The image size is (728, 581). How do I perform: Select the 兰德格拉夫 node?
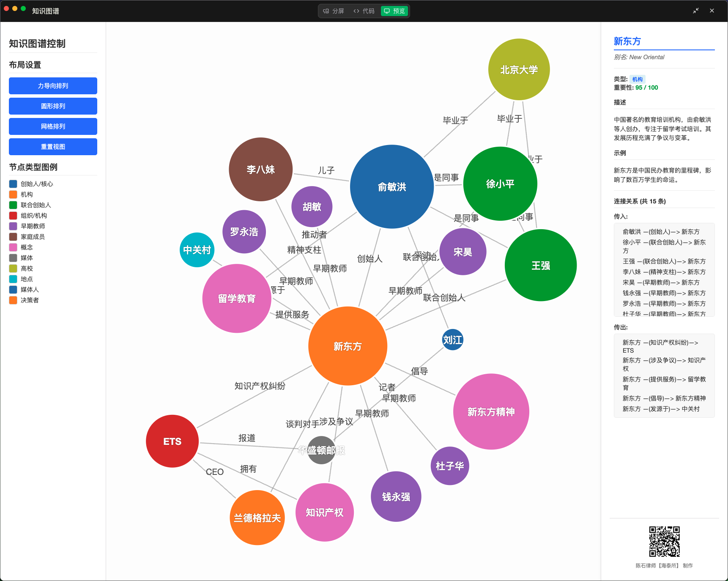click(x=257, y=518)
